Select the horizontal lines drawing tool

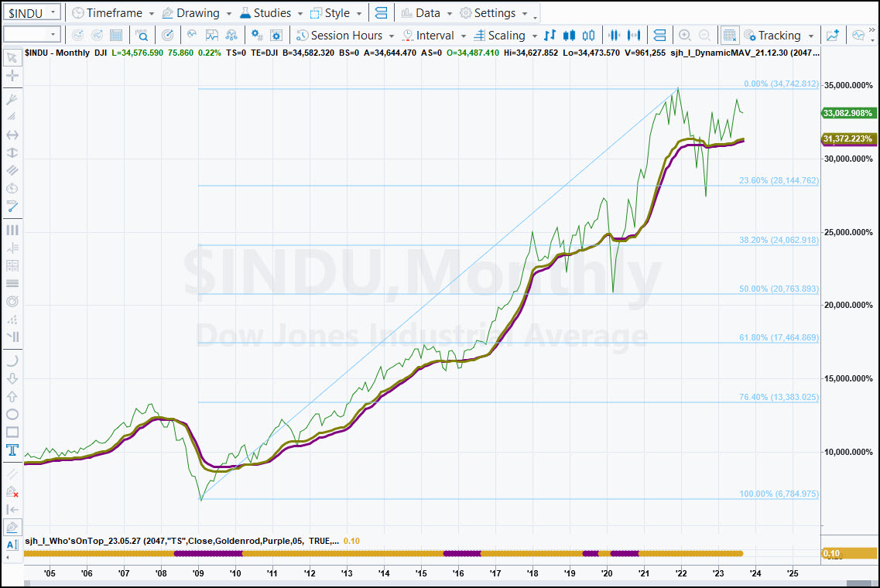pyautogui.click(x=12, y=283)
